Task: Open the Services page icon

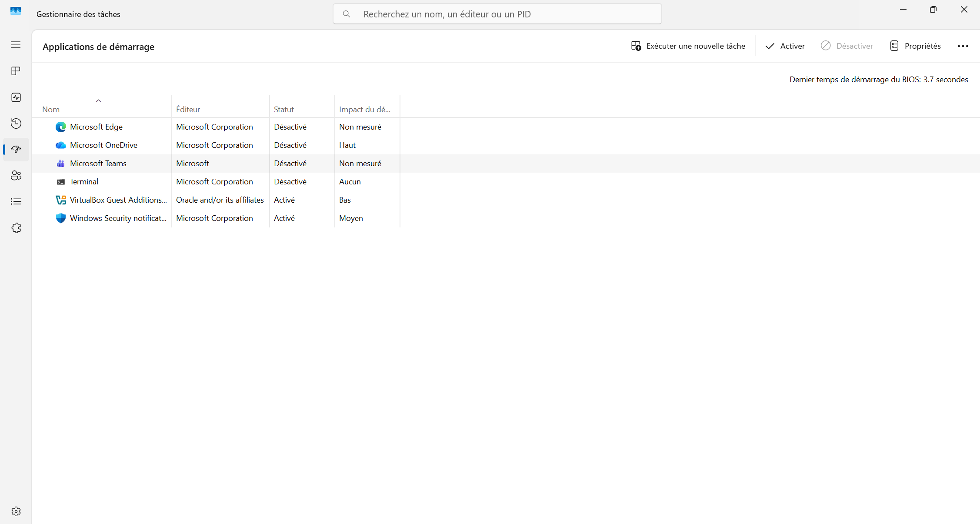Action: (x=16, y=228)
